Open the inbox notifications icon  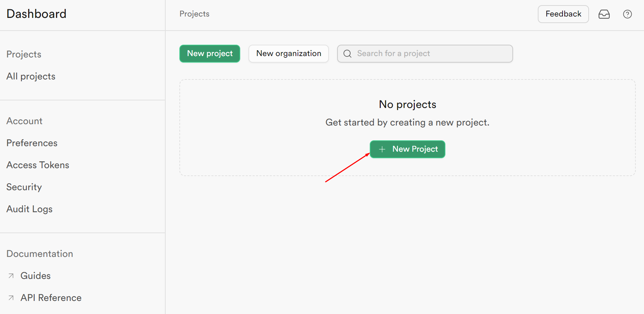tap(604, 14)
